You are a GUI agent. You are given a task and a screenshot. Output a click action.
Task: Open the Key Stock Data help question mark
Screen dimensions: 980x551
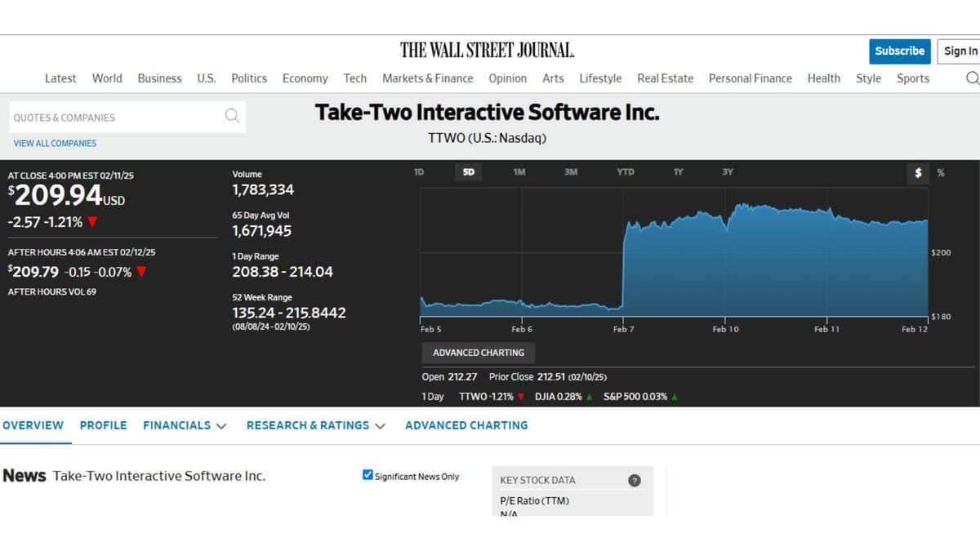pyautogui.click(x=635, y=480)
